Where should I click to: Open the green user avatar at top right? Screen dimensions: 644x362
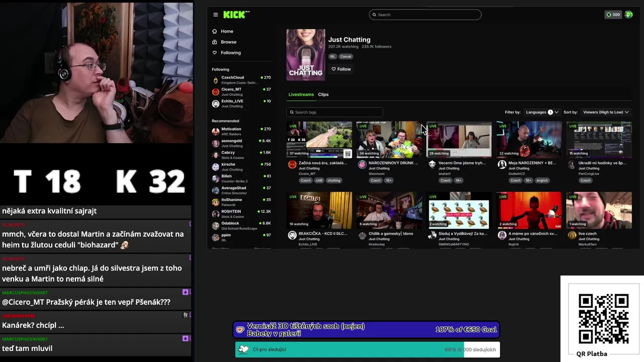pyautogui.click(x=628, y=15)
